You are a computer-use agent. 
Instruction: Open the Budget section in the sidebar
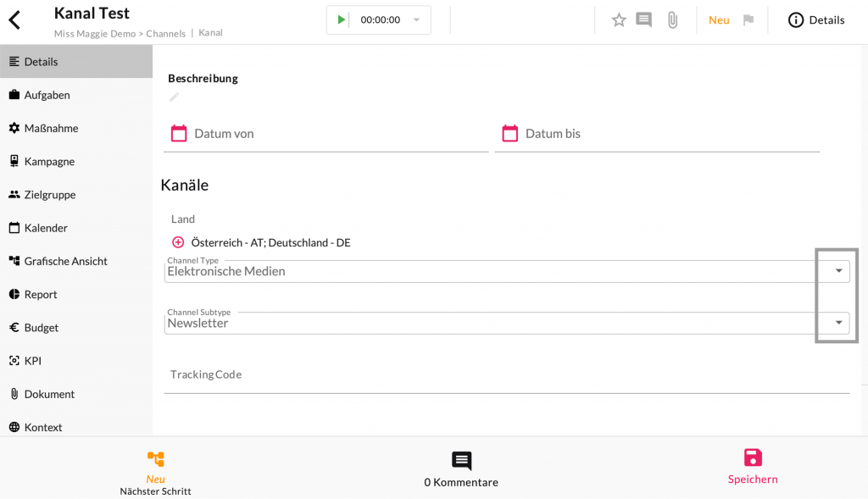(41, 327)
